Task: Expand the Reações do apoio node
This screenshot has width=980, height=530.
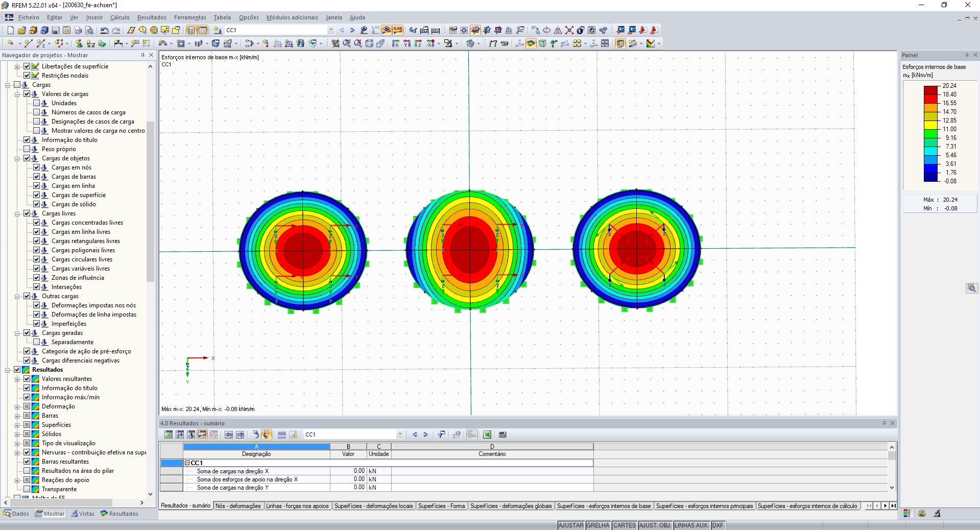Action: point(17,480)
